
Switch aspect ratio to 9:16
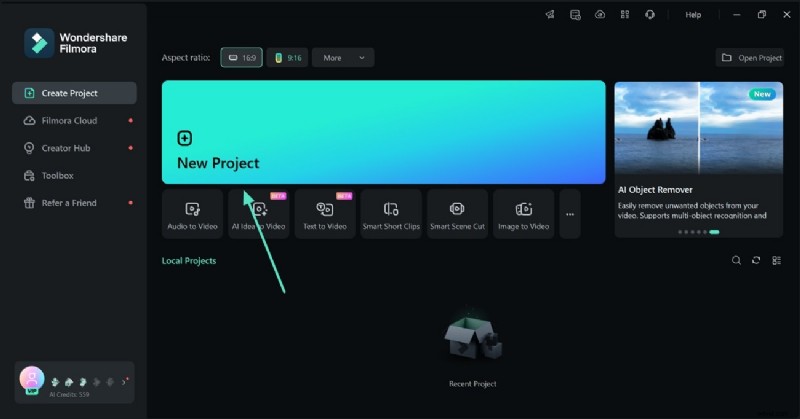pyautogui.click(x=287, y=58)
